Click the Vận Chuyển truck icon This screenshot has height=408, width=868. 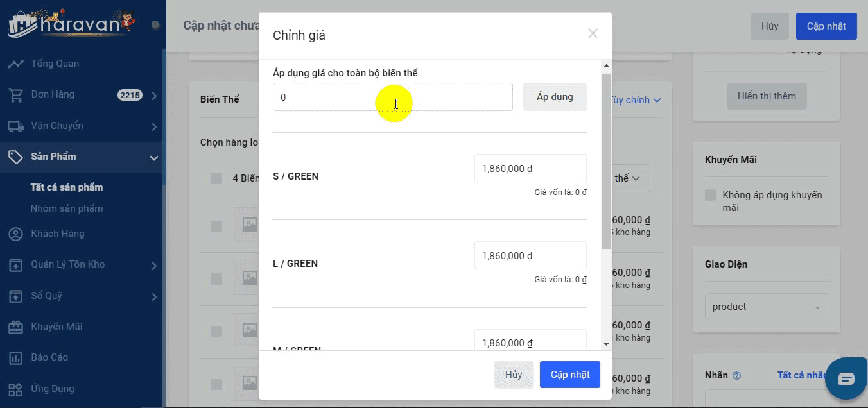(15, 126)
